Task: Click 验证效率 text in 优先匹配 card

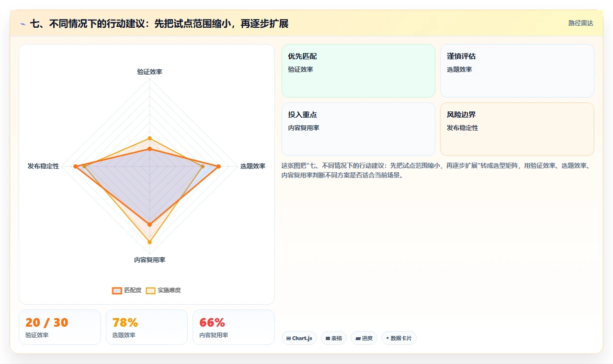Action: 300,69
